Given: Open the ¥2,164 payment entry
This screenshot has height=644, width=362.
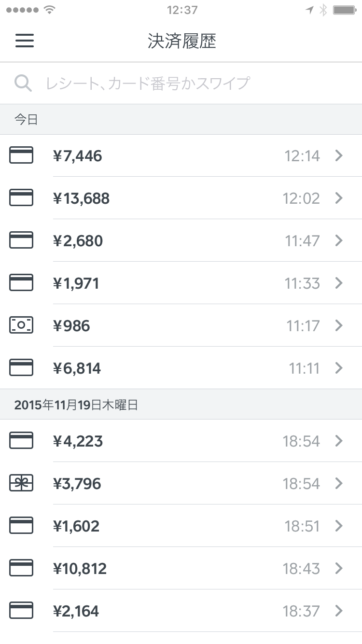Looking at the screenshot, I should click(x=181, y=611).
